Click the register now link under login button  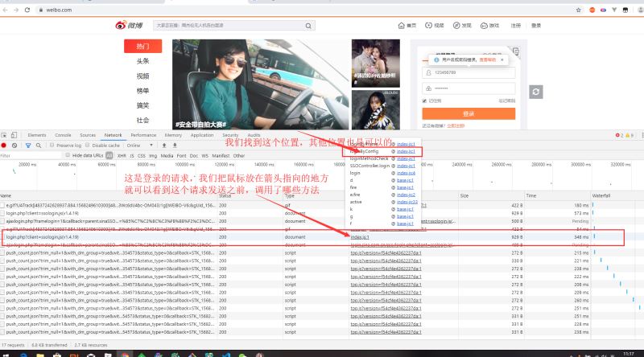point(456,126)
